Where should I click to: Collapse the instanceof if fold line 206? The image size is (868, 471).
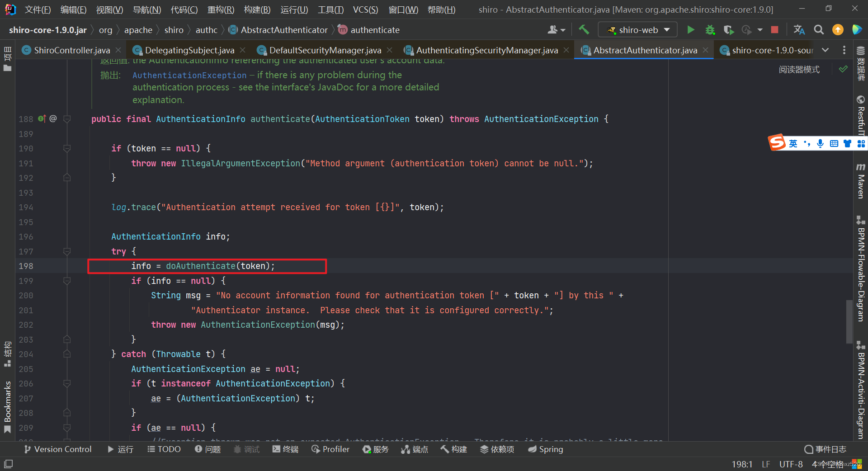(67, 383)
